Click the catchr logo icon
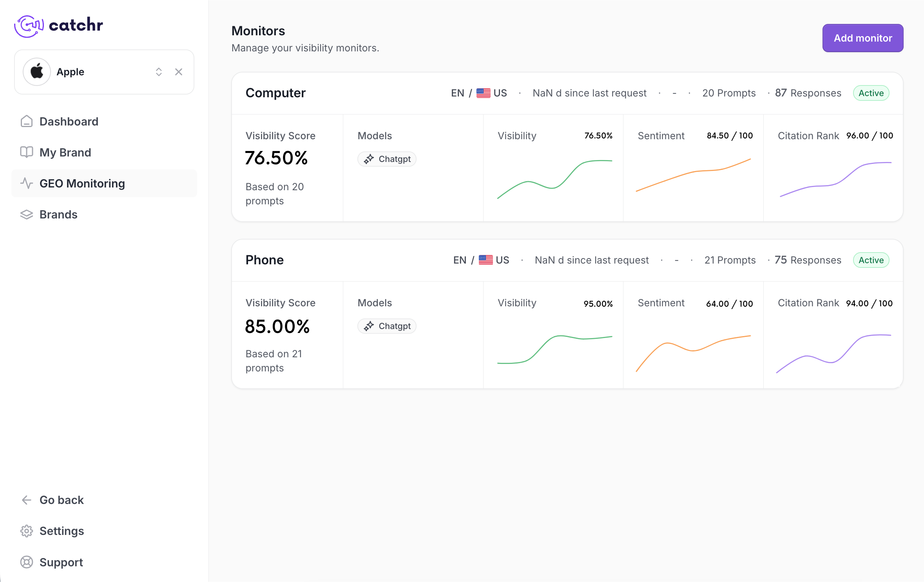 [x=29, y=26]
